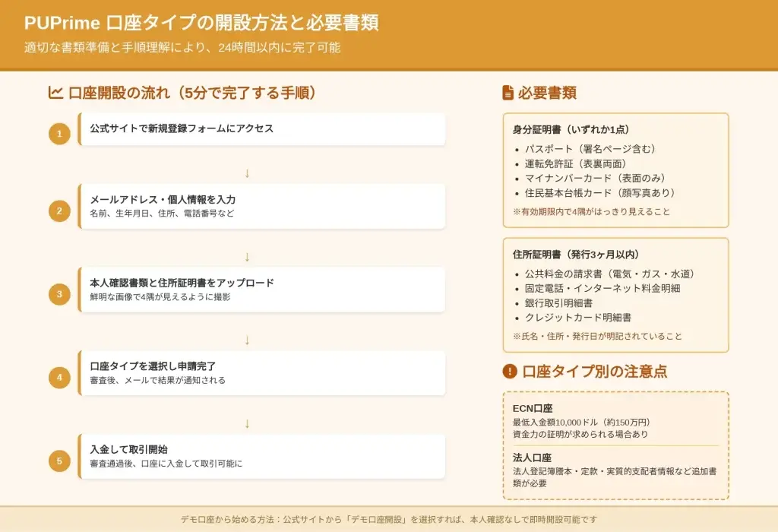Select the step 1 number circle
Image resolution: width=778 pixels, height=532 pixels.
[x=59, y=135]
